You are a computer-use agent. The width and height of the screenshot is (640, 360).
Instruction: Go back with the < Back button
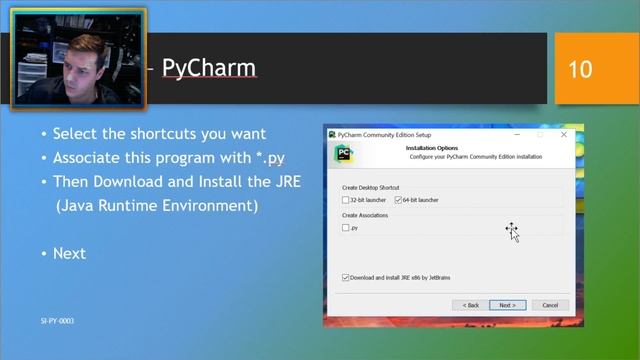(470, 305)
